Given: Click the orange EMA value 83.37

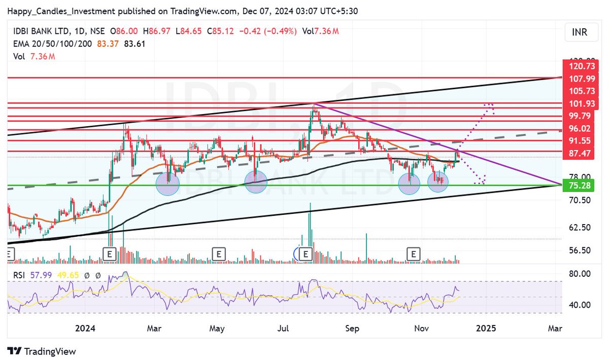Looking at the screenshot, I should click(x=108, y=44).
